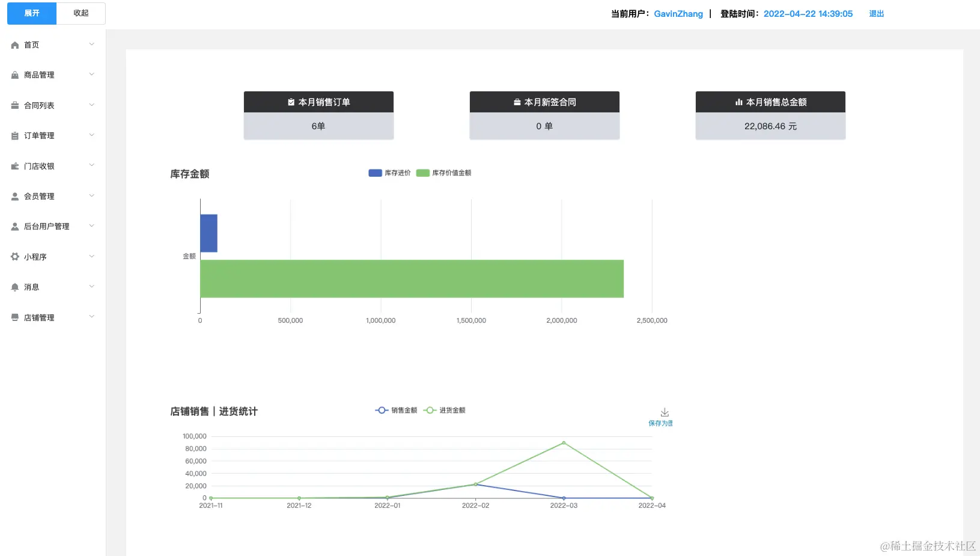The image size is (980, 556).
Task: Toggle the 销售金额 legend series
Action: coord(396,411)
